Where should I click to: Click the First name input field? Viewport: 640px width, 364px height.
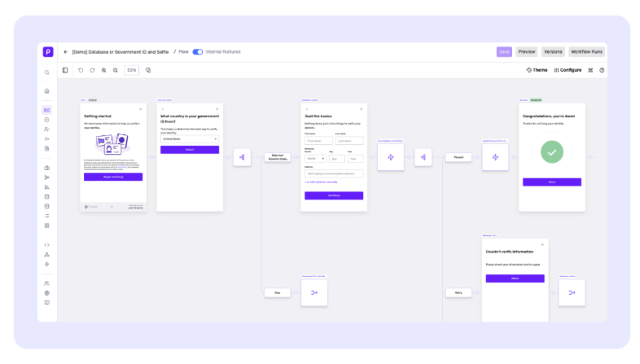coord(318,141)
